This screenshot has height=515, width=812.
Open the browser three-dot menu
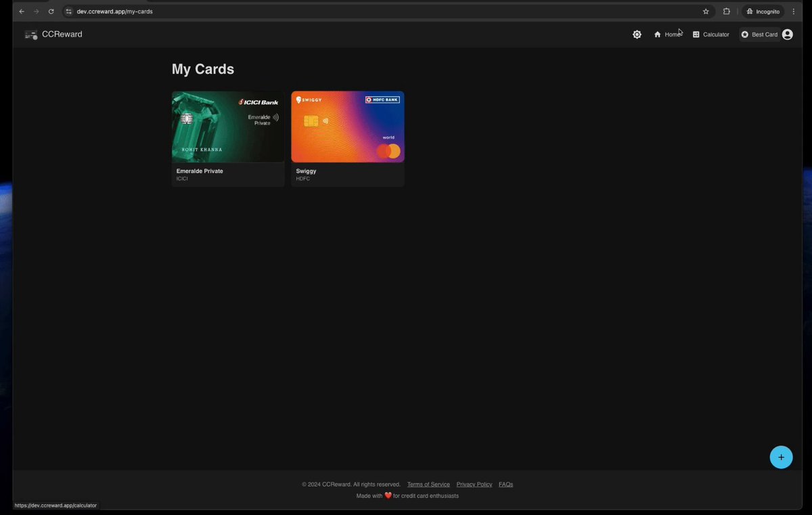[x=794, y=12]
